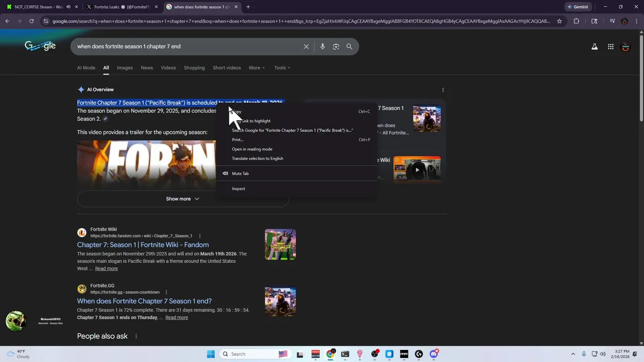Open the Google account avatar

[x=625, y=47]
